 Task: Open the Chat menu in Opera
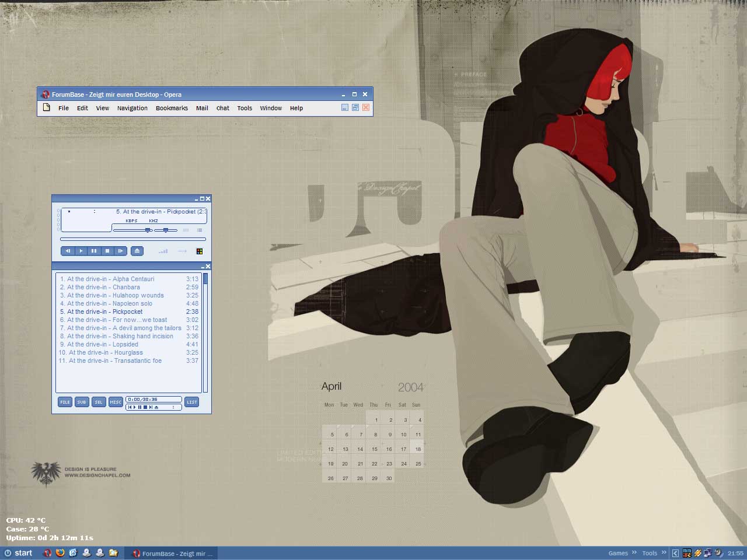[x=223, y=108]
